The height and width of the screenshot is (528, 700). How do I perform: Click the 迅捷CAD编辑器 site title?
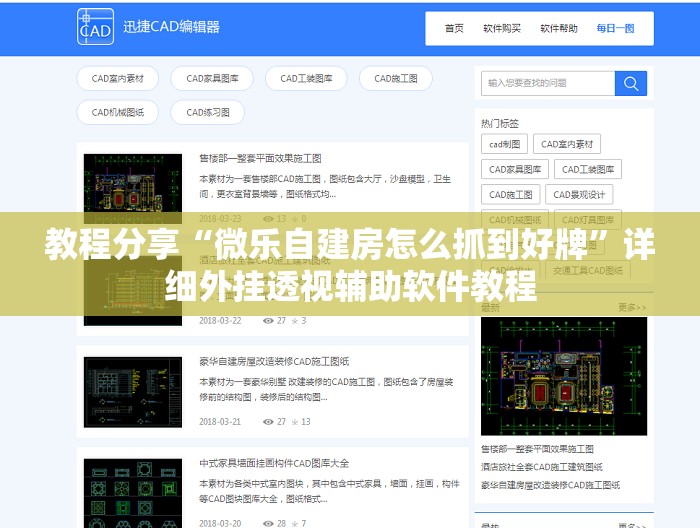point(171,27)
